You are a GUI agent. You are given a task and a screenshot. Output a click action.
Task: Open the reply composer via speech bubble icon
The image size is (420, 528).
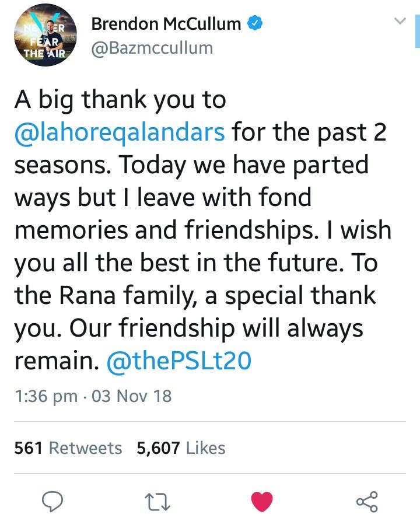tap(53, 500)
